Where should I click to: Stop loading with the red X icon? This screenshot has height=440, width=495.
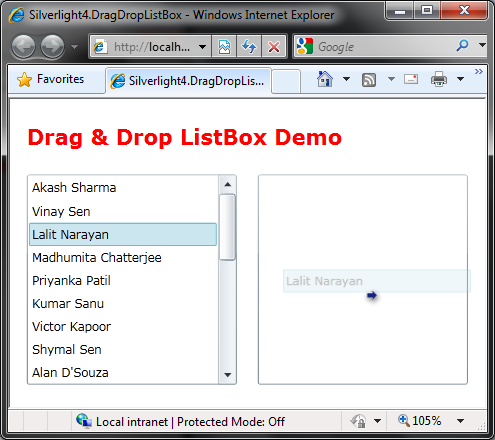(x=274, y=46)
